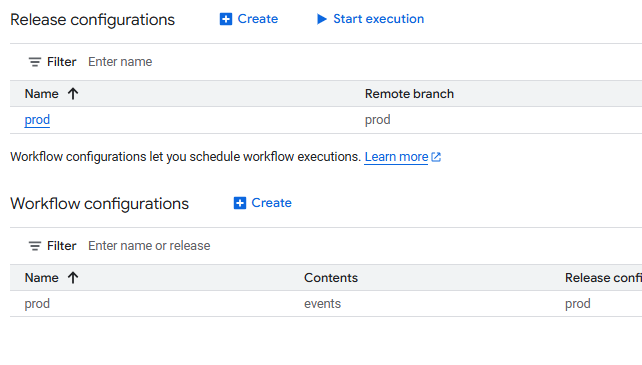Click prod in the workflow table's release configuration column

(578, 304)
